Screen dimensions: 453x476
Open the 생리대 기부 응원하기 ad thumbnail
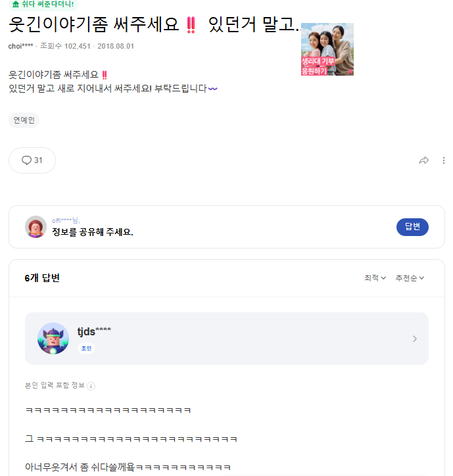click(x=327, y=49)
